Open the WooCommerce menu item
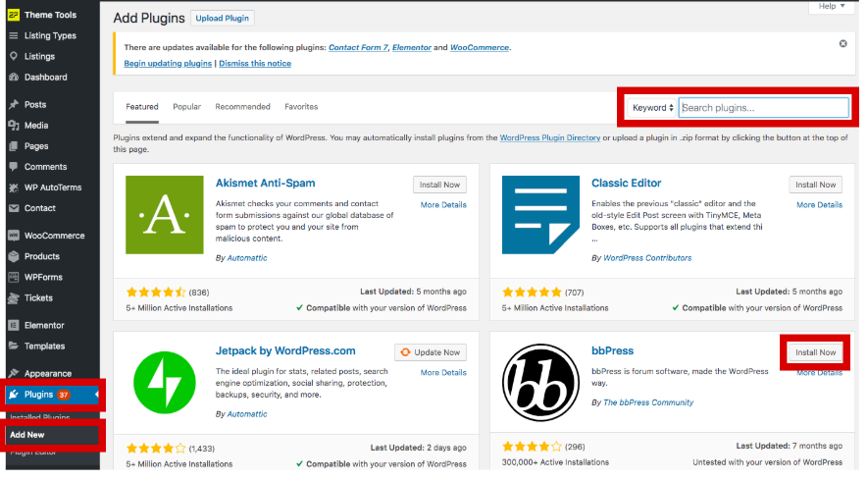 (x=53, y=236)
